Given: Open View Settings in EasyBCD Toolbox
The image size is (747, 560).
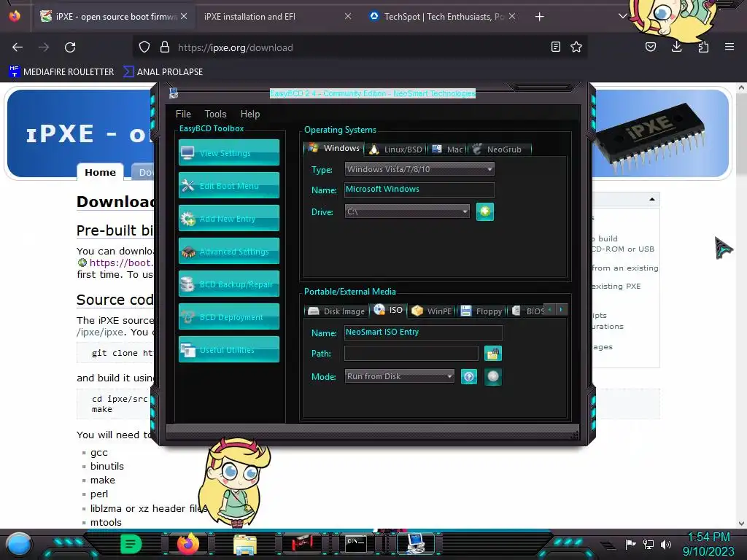Looking at the screenshot, I should [228, 152].
